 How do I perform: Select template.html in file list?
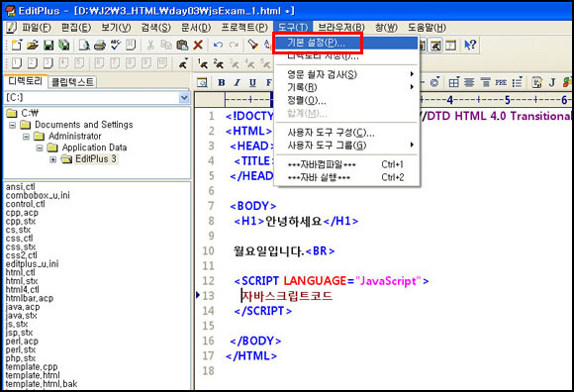point(33,375)
